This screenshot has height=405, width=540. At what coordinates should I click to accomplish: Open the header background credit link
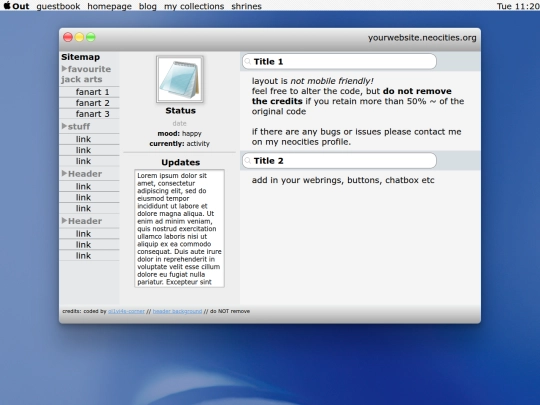[177, 311]
